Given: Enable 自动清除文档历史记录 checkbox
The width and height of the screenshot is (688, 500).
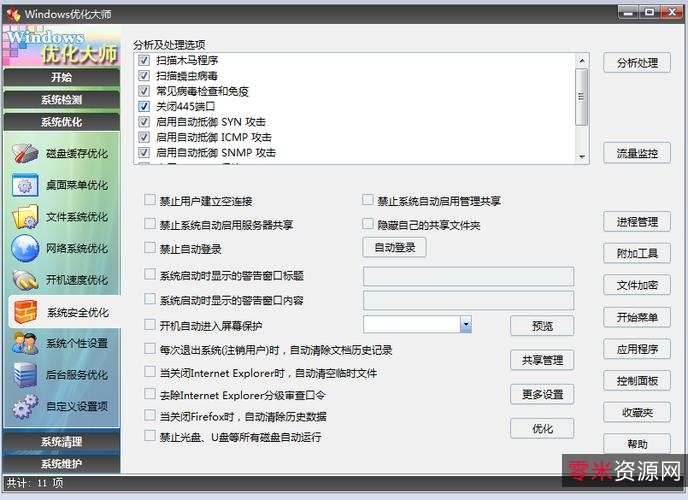Looking at the screenshot, I should pos(150,349).
